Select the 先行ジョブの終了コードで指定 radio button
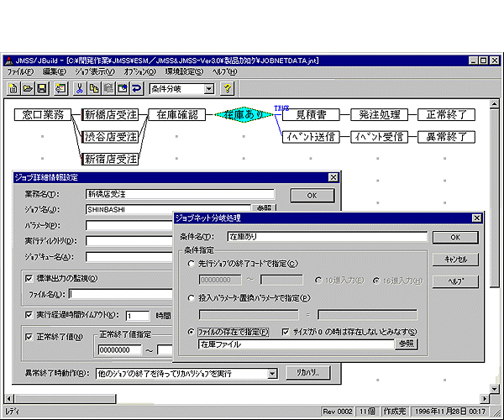The width and height of the screenshot is (504, 420). coord(192,264)
